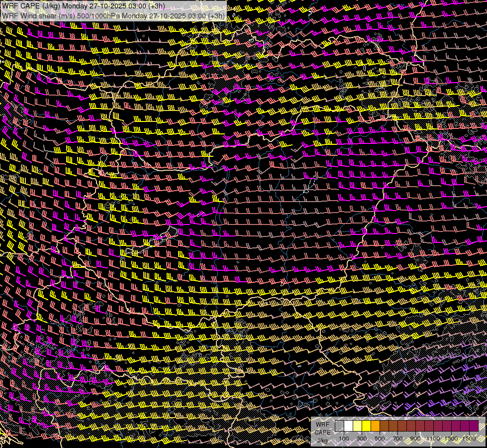
Task: Click the '1500' legend value
Action: [x=469, y=439]
